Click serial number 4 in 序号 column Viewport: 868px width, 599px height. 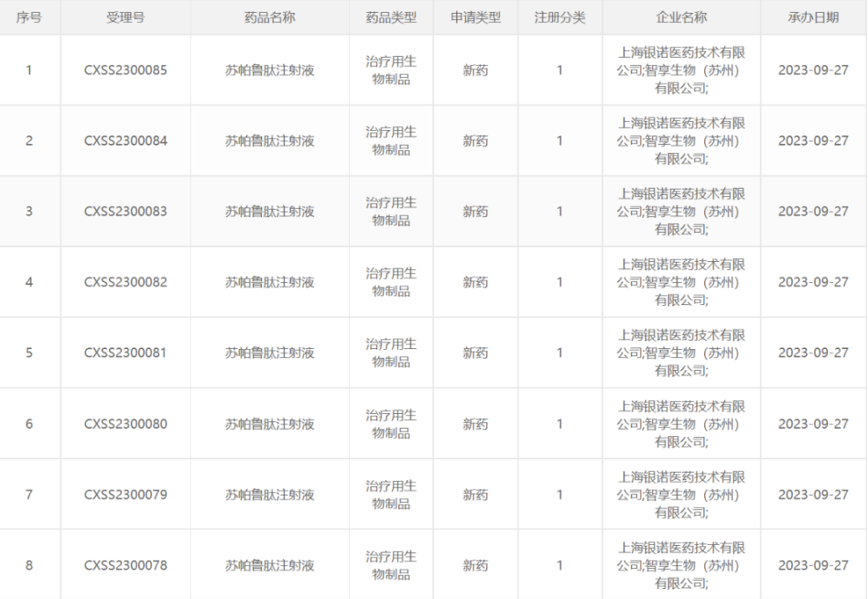28,282
